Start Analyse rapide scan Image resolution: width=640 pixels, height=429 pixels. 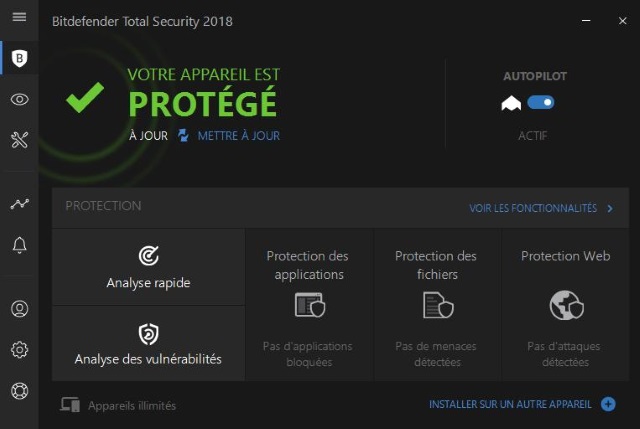click(x=148, y=267)
